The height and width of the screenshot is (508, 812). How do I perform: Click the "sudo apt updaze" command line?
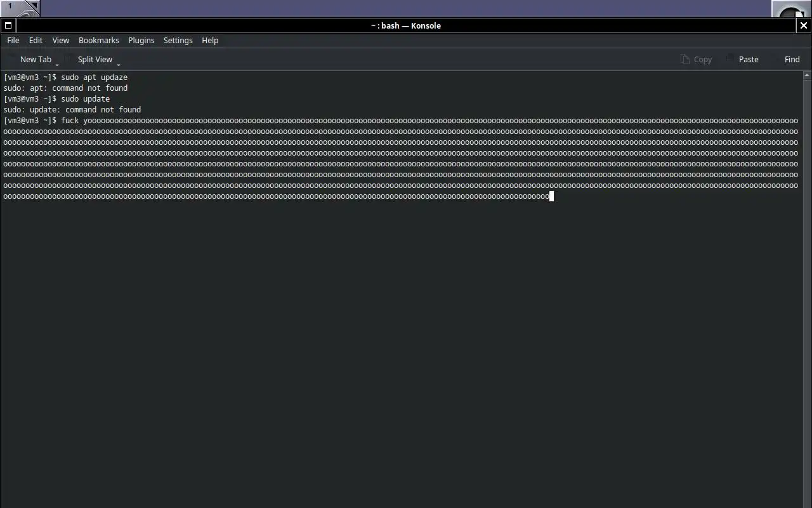[65, 77]
